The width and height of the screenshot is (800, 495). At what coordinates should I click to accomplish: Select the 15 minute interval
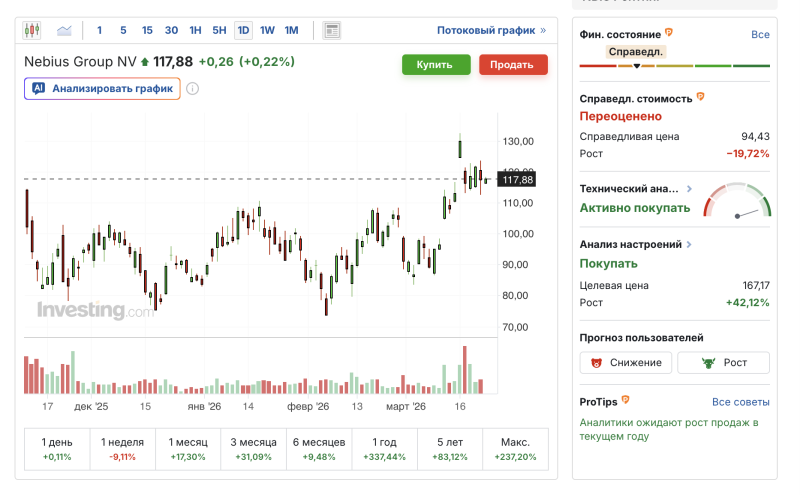pos(147,31)
